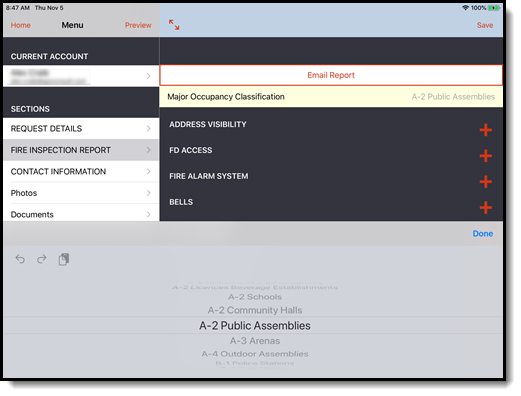Select CONTACT INFORMATION section

click(81, 171)
